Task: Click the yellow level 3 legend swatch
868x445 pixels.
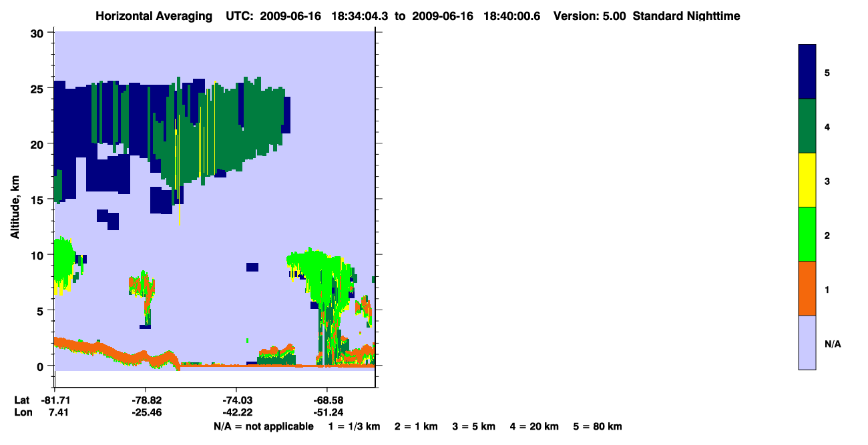Action: pos(807,180)
